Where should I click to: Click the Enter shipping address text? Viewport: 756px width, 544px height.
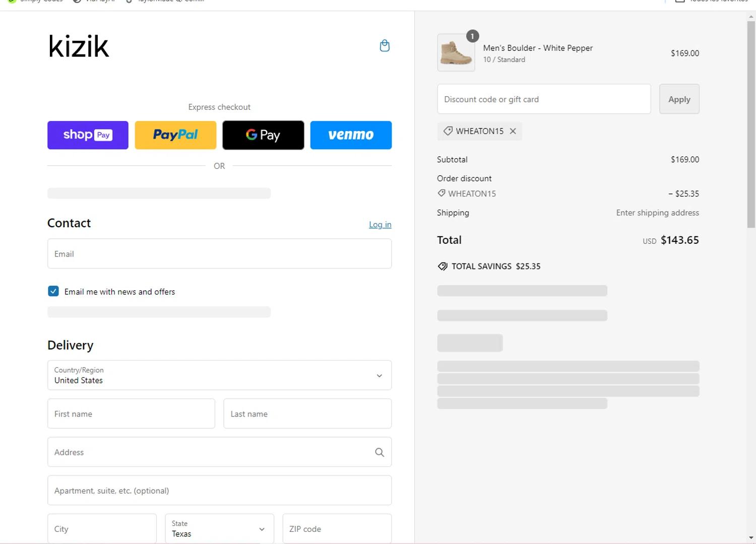(x=657, y=213)
